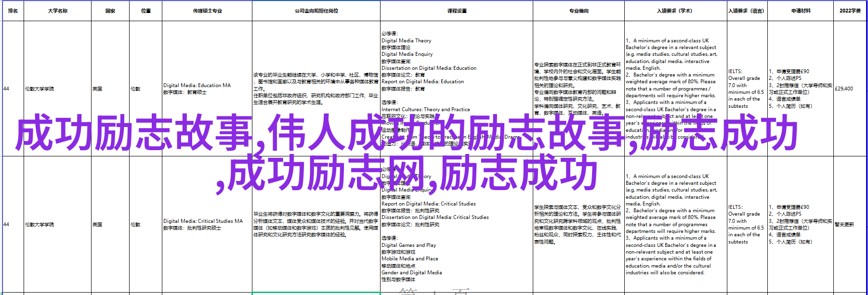Screen dimensions: 868x295
Task: Click the 入读要求（学术）column header
Action: [675, 11]
